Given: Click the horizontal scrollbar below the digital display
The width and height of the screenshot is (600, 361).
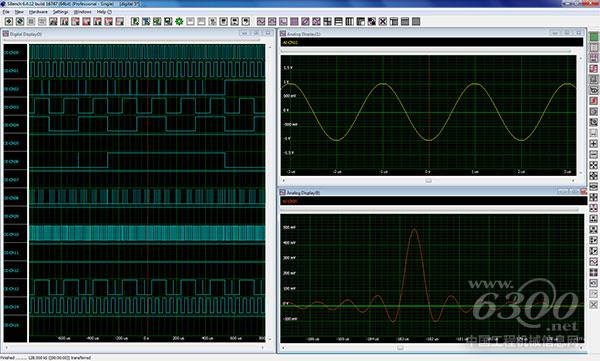Looking at the screenshot, I should coord(134,348).
